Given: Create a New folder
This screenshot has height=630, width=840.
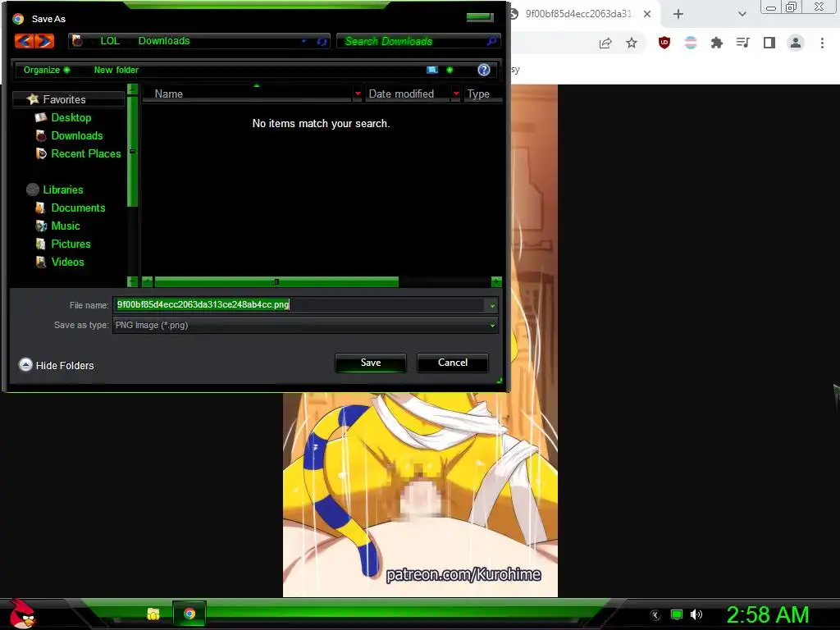Looking at the screenshot, I should [x=116, y=70].
